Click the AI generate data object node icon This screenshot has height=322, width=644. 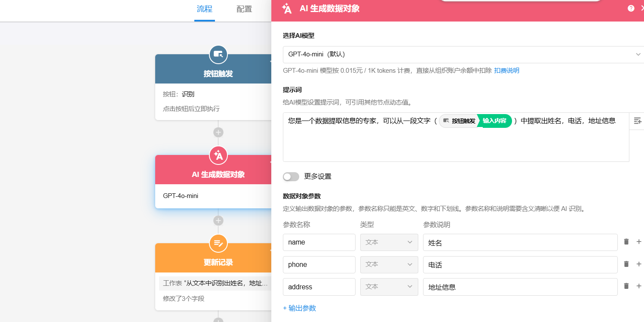(x=218, y=155)
